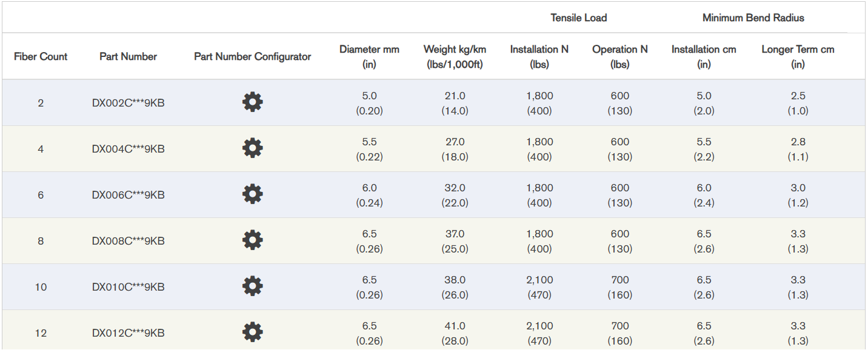Select the Minimum Bend Radius header
This screenshot has width=868, height=350.
(753, 18)
